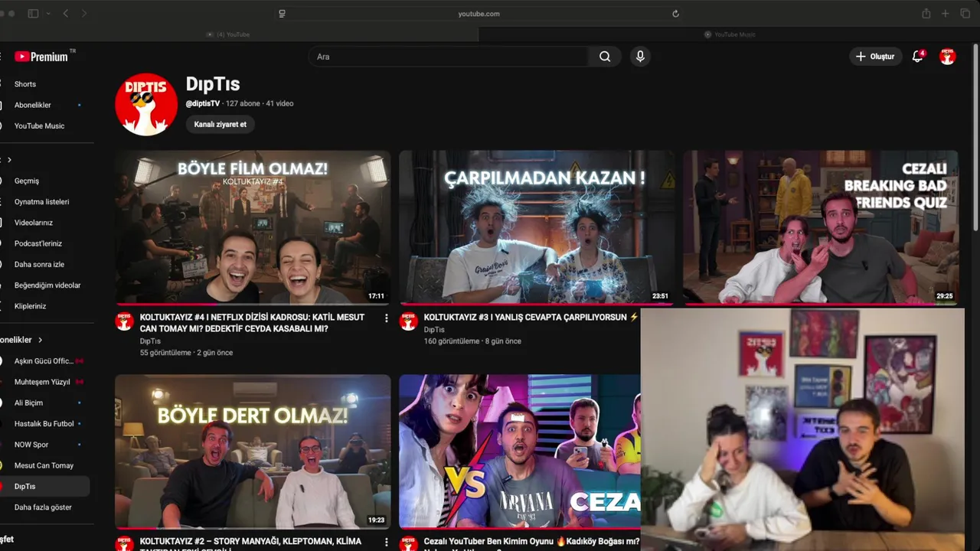The height and width of the screenshot is (551, 980).
Task: Open Videolarınız in the sidebar
Action: point(34,223)
